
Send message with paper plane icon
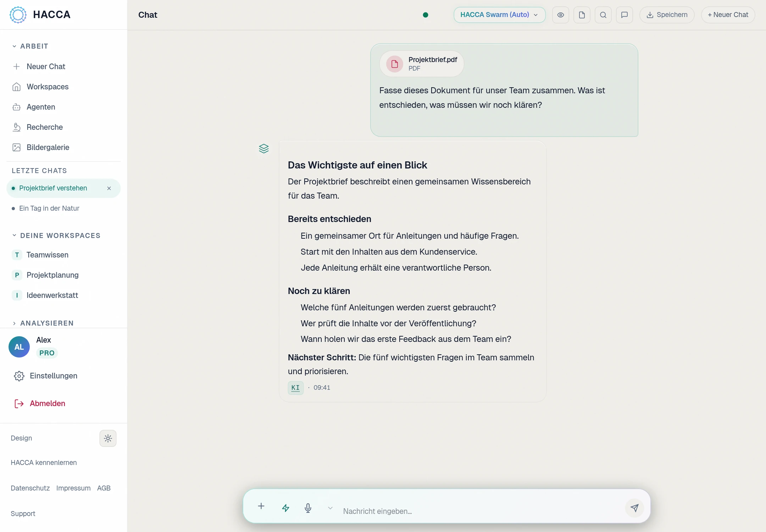634,508
